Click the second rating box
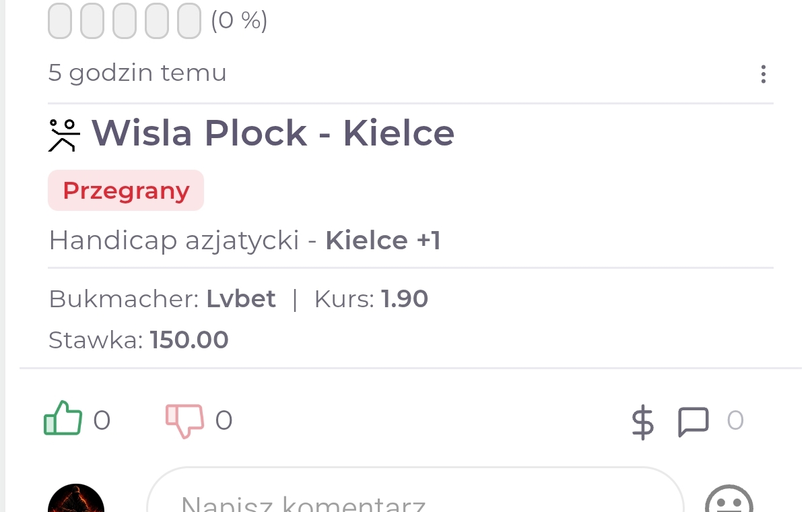Viewport: 812px width, 512px height. pyautogui.click(x=92, y=21)
